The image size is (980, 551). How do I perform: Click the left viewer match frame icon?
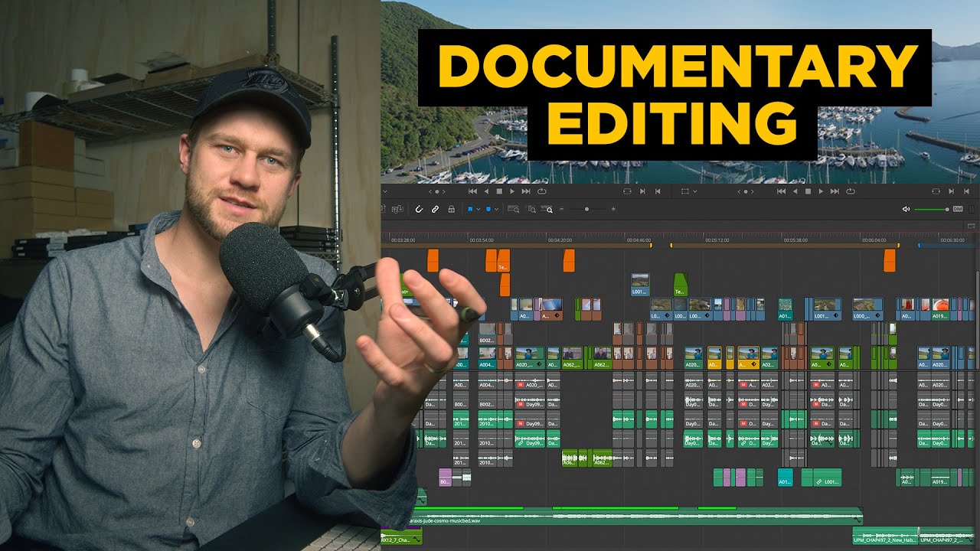tap(627, 191)
